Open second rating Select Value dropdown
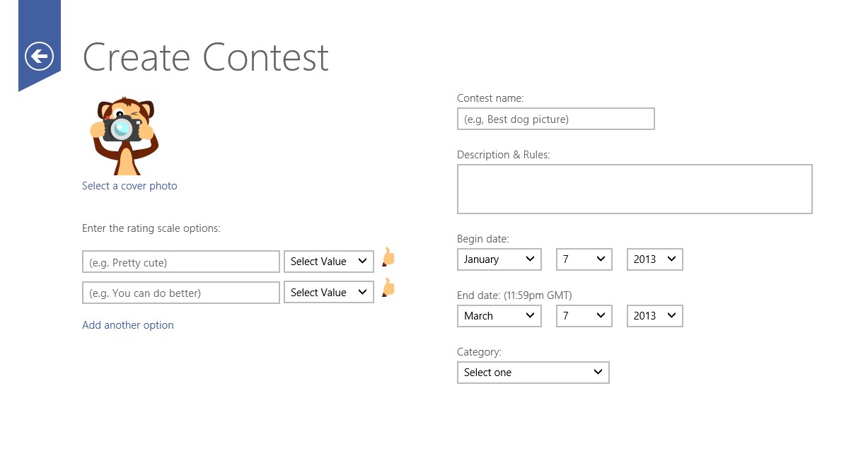This screenshot has width=868, height=451. 329,293
